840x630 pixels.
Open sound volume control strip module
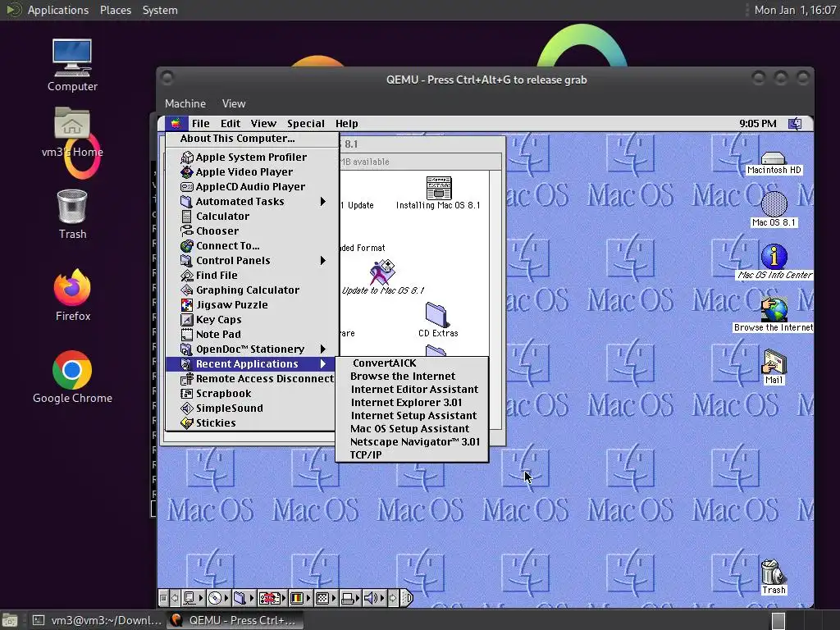[375, 597]
